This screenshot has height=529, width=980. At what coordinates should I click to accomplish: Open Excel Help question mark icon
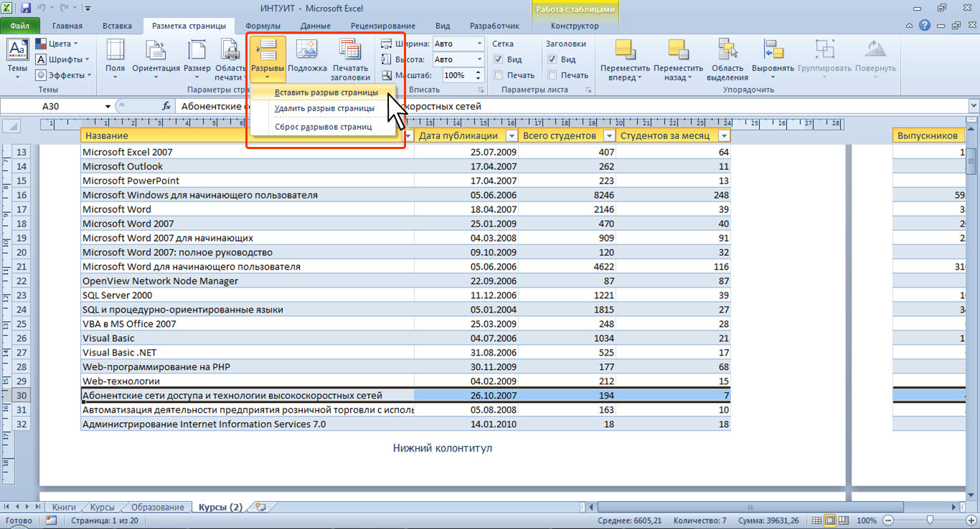coord(925,26)
